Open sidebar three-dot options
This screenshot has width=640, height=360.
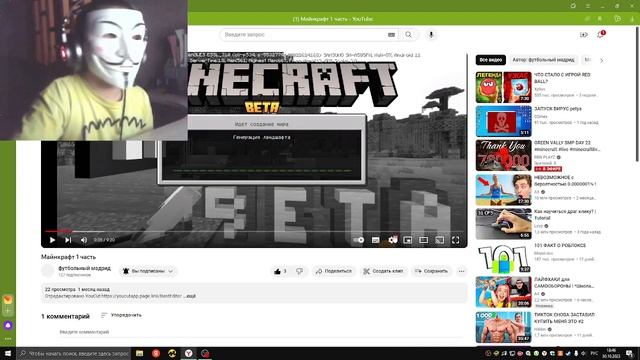coord(8,339)
